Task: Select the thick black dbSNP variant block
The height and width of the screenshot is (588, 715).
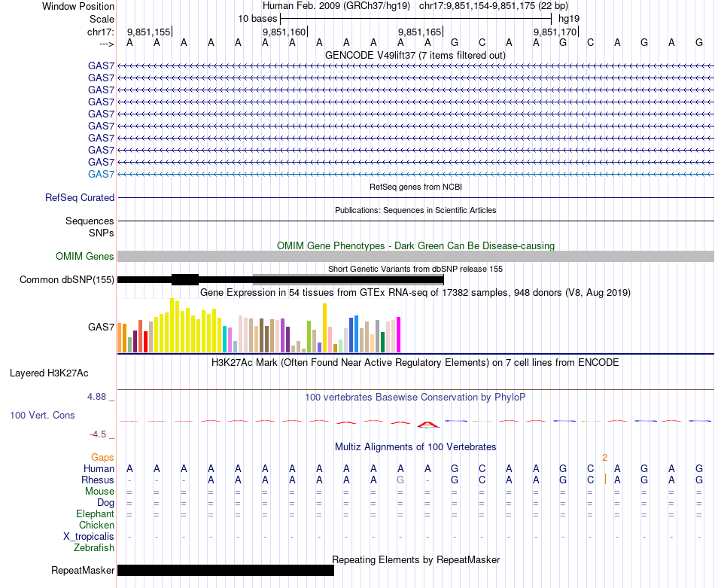Action: click(x=185, y=279)
